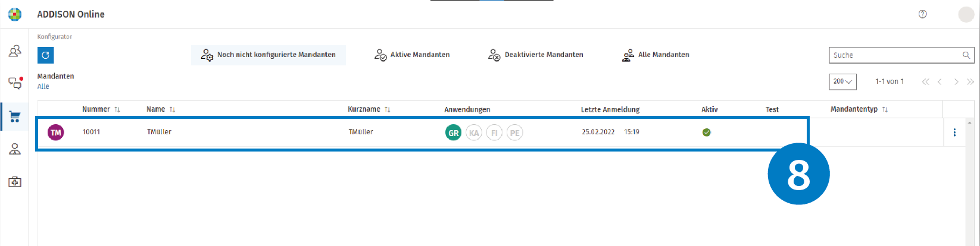Open the user profile avatar circle
Viewport: 980px width, 246px height.
966,14
